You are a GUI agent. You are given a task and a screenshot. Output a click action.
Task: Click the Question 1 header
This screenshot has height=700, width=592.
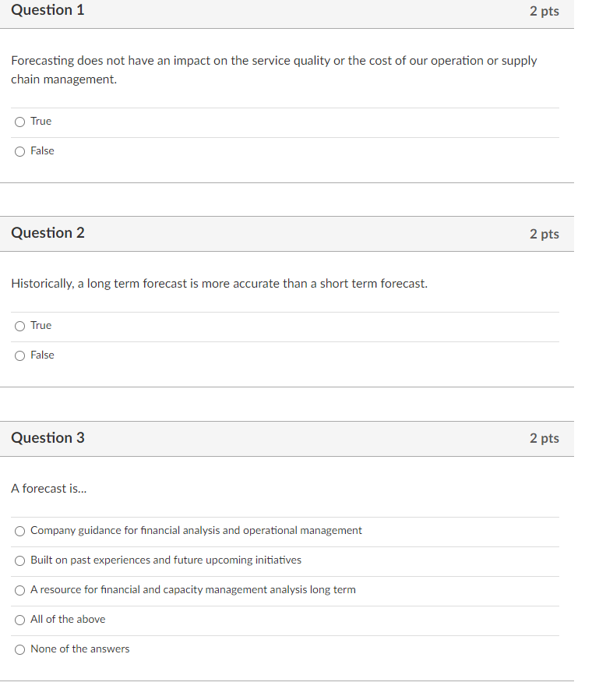pyautogui.click(x=48, y=11)
